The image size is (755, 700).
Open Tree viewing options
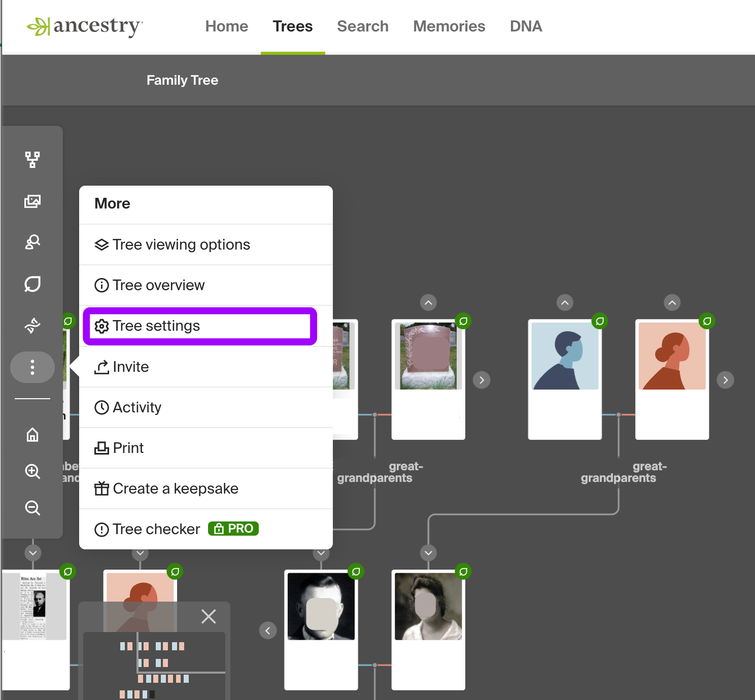[181, 244]
